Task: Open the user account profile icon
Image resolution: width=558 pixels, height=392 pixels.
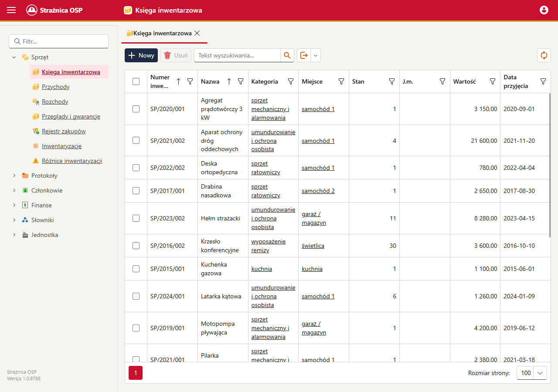Action: [544, 10]
